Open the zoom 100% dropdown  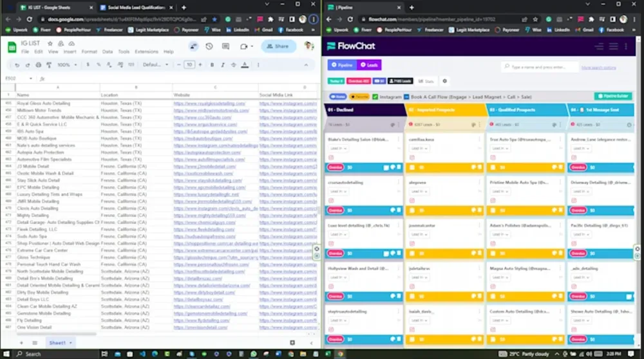tap(67, 65)
